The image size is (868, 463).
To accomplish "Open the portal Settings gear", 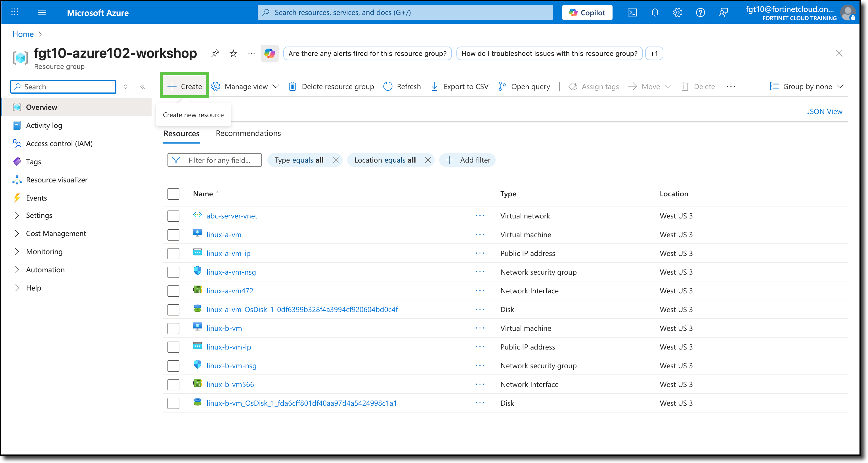I will point(678,12).
